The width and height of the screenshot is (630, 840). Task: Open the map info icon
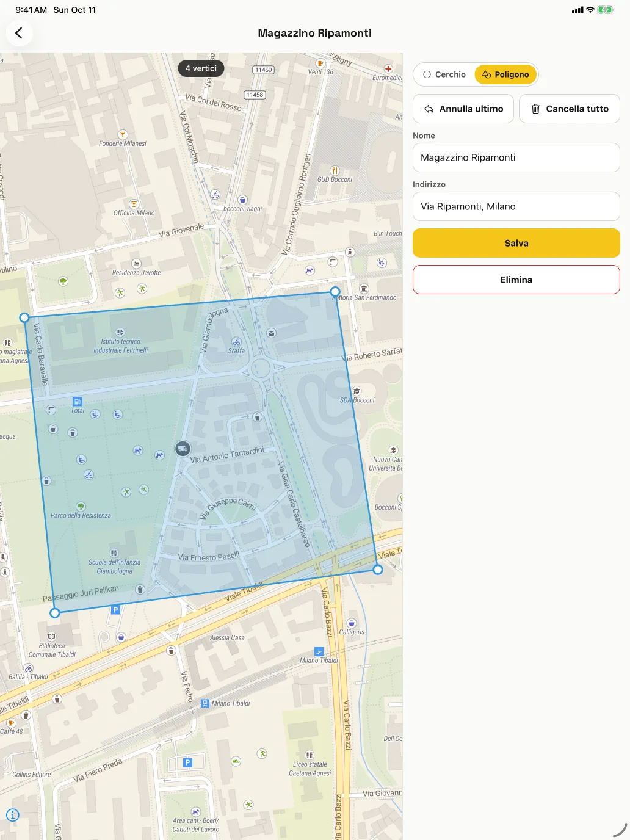tap(13, 815)
